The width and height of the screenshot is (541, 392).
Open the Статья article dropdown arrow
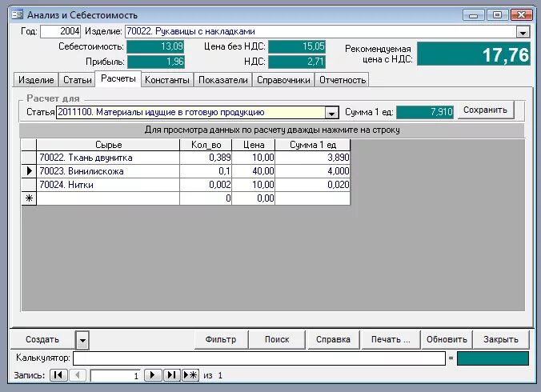[331, 113]
